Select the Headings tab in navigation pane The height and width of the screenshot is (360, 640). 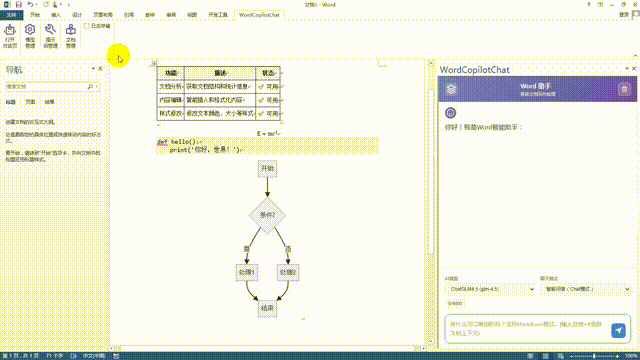11,102
